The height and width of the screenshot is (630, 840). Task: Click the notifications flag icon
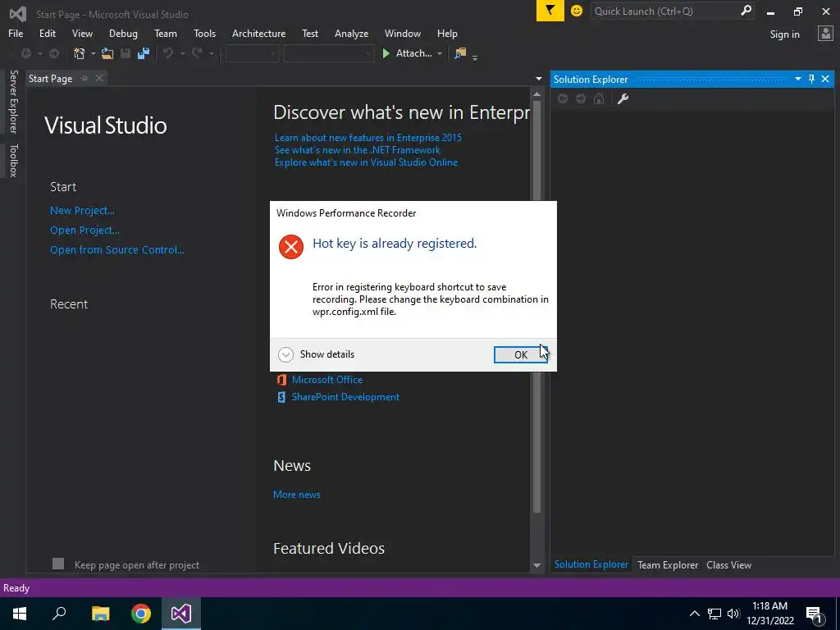point(550,11)
